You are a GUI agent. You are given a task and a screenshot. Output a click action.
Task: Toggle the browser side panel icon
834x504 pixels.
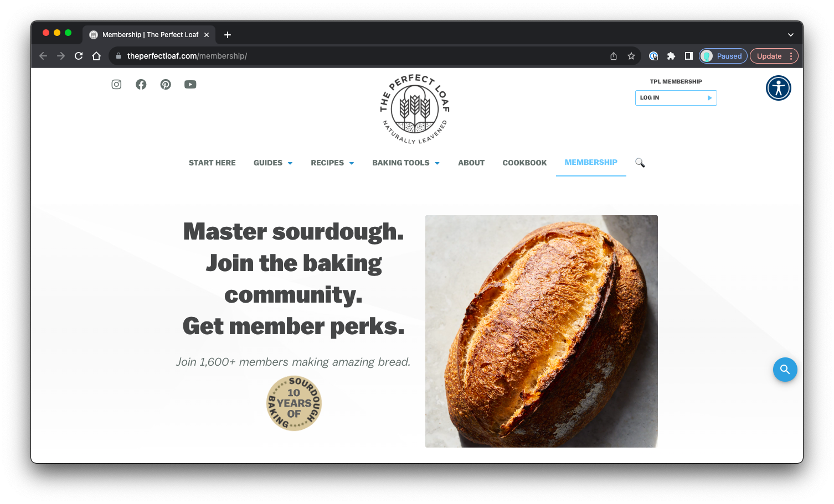pyautogui.click(x=689, y=56)
